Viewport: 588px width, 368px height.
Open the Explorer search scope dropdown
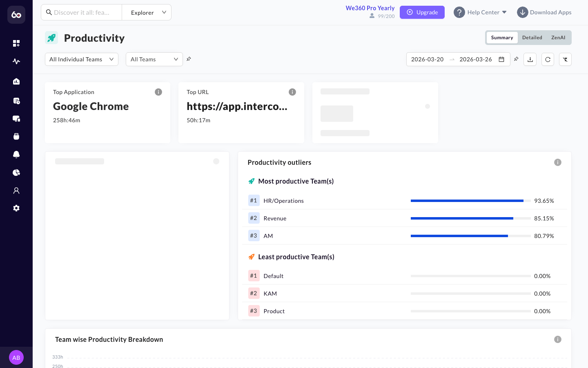[147, 12]
